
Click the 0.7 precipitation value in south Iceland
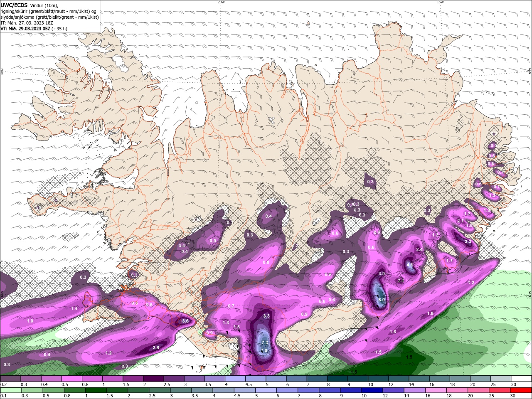pos(232,306)
